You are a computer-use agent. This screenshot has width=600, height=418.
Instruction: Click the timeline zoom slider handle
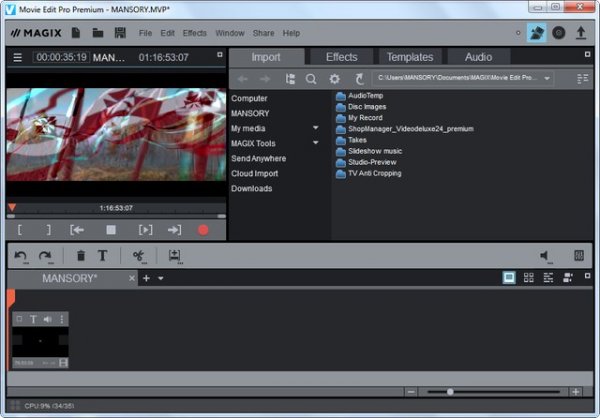(x=451, y=392)
